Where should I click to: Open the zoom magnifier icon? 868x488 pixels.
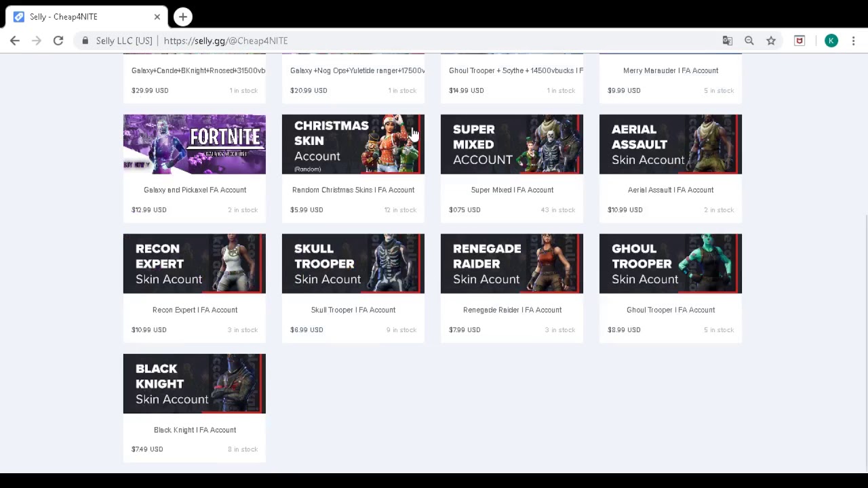[x=749, y=41]
